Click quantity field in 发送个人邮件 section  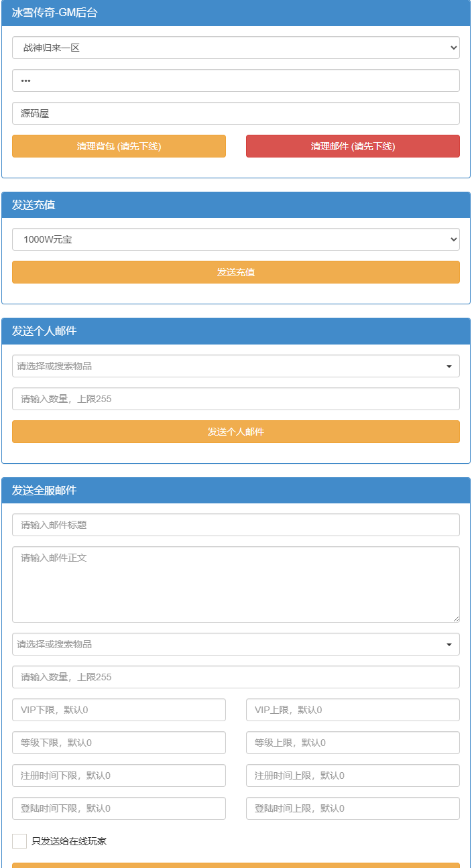coord(236,399)
